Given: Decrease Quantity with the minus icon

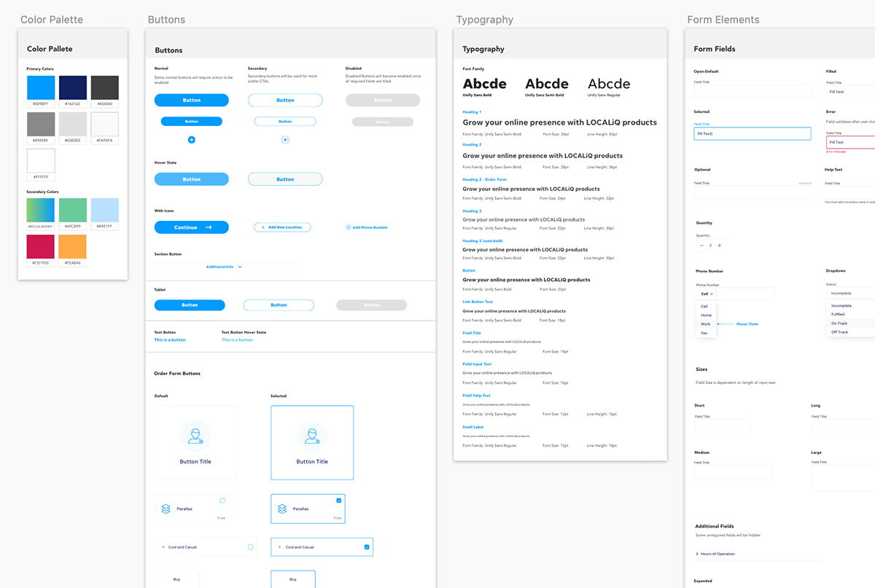Looking at the screenshot, I should point(701,246).
